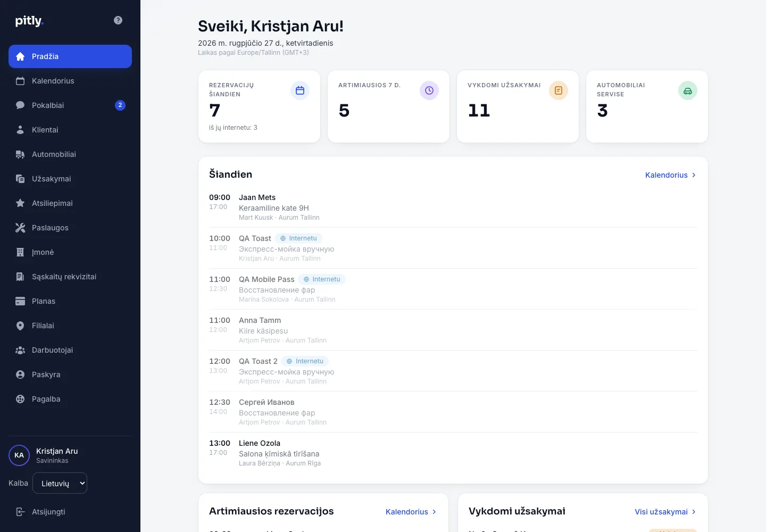Image resolution: width=766 pixels, height=532 pixels.
Task: Open the Liene Ozola 13:00 booking
Action: [x=453, y=453]
